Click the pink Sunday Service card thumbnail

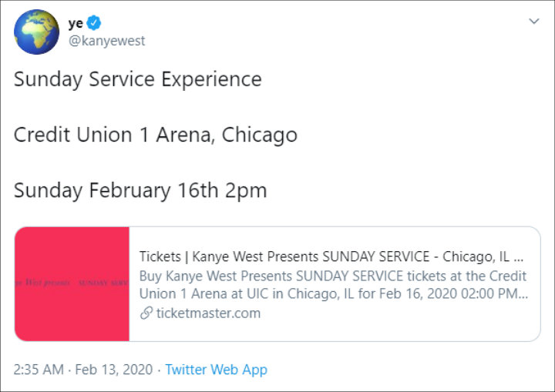click(x=72, y=283)
